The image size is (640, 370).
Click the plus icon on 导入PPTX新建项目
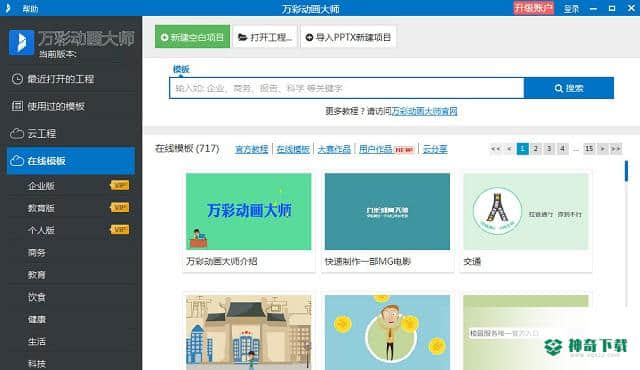click(x=309, y=37)
